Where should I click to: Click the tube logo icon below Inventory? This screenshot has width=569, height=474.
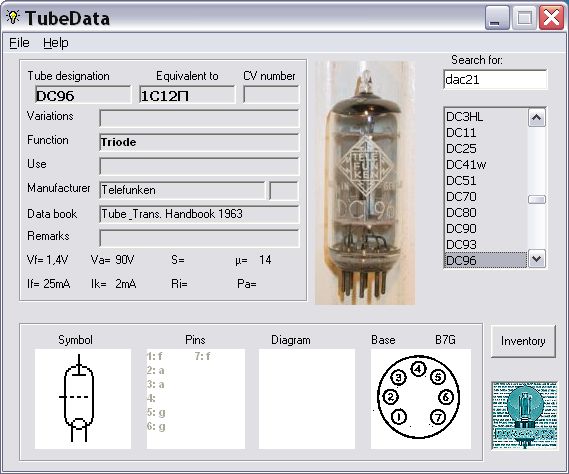(524, 415)
